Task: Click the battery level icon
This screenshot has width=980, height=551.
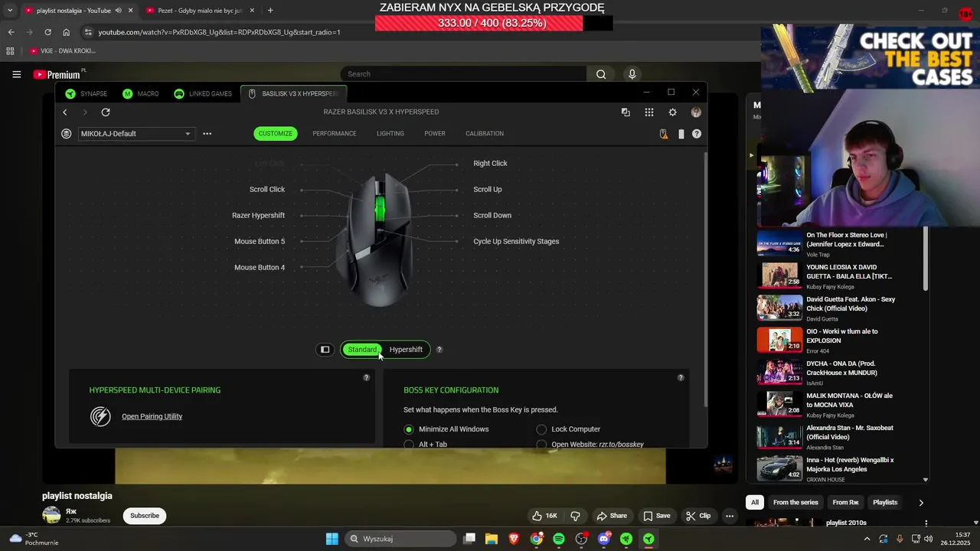Action: click(x=681, y=134)
